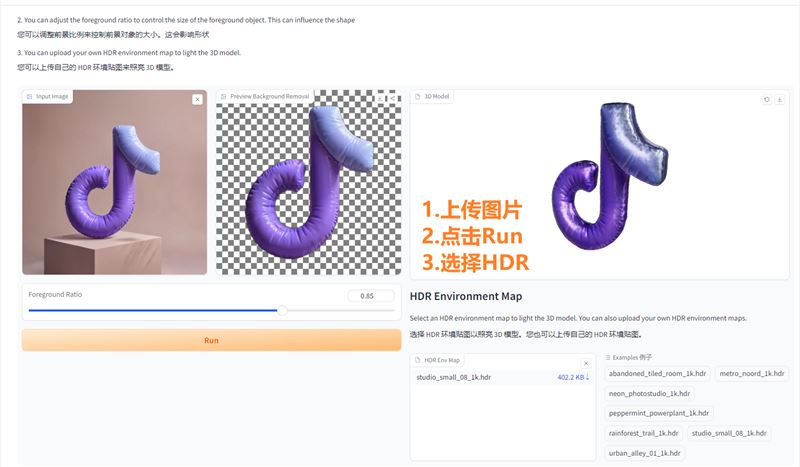This screenshot has height=467, width=800.
Task: Click the rendered 3D model viewer
Action: (599, 185)
